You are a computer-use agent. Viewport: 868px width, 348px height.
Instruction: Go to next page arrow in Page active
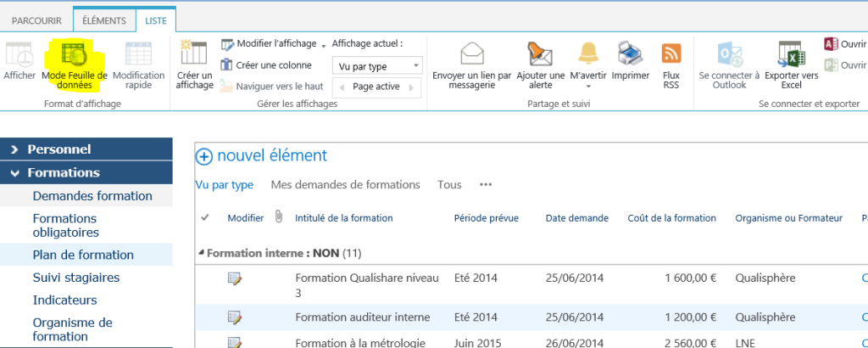coord(411,87)
